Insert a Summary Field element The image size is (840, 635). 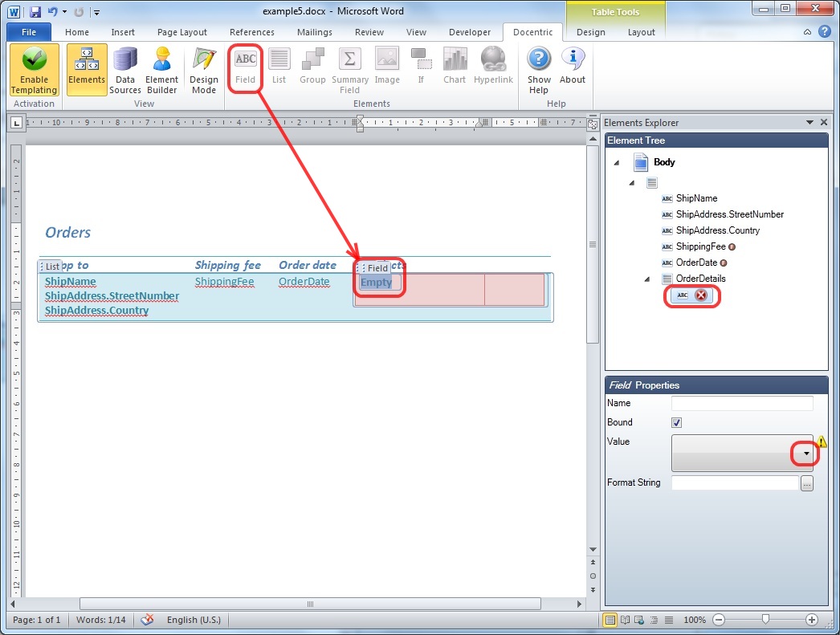click(350, 70)
